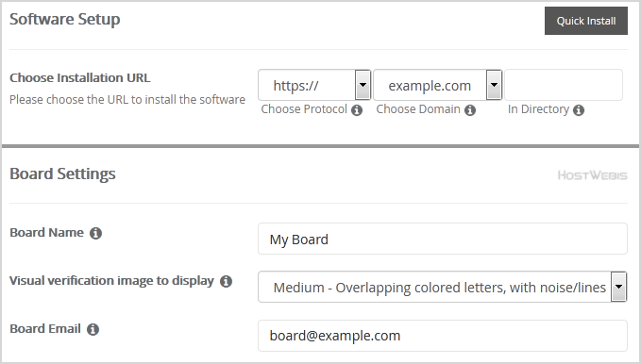Click the Board Settings section heading
Image resolution: width=641 pixels, height=364 pixels.
pos(62,174)
